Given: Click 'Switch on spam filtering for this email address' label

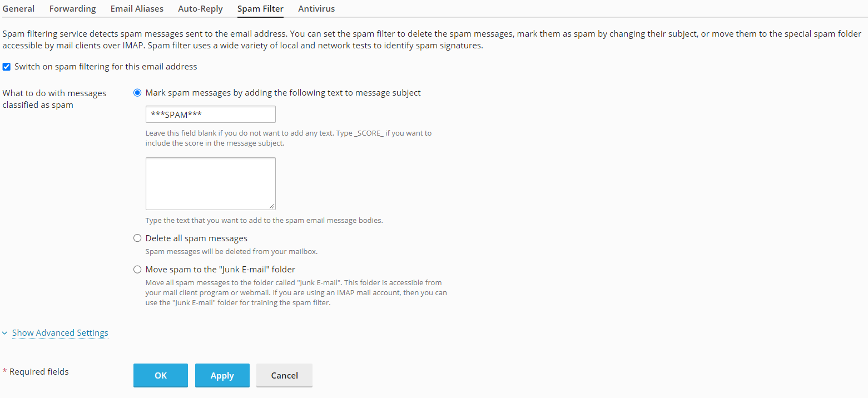Looking at the screenshot, I should point(106,67).
